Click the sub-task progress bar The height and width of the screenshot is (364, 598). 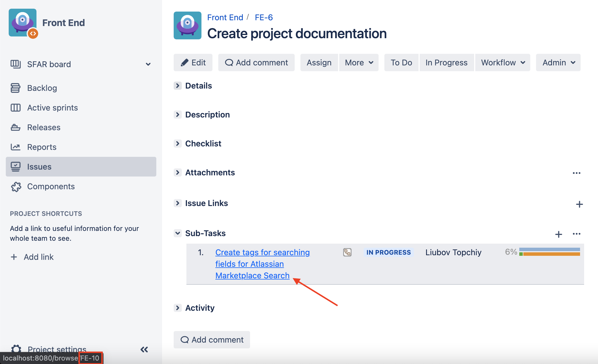(549, 252)
